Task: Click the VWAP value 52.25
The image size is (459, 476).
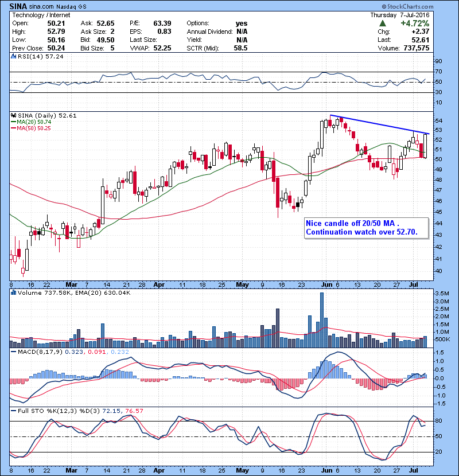Action: point(162,48)
